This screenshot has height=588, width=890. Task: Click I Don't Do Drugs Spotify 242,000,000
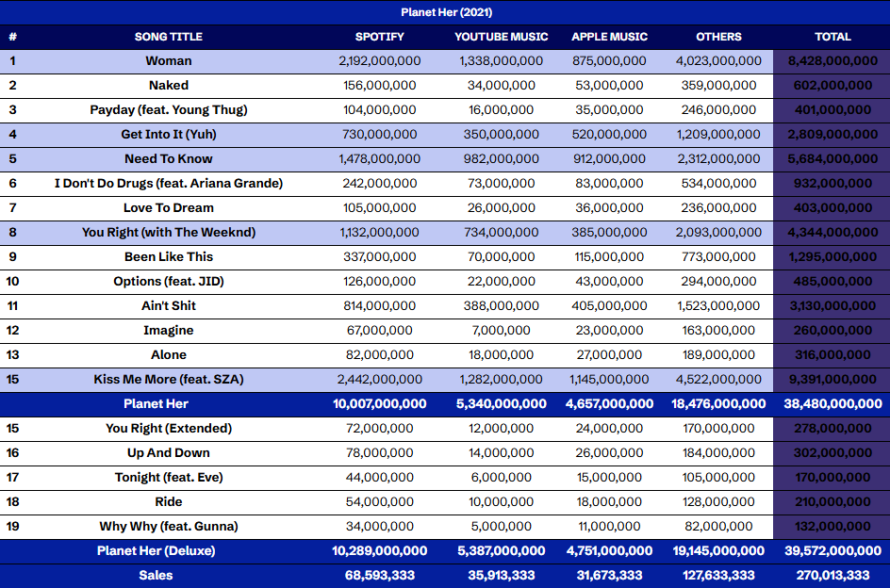380,184
